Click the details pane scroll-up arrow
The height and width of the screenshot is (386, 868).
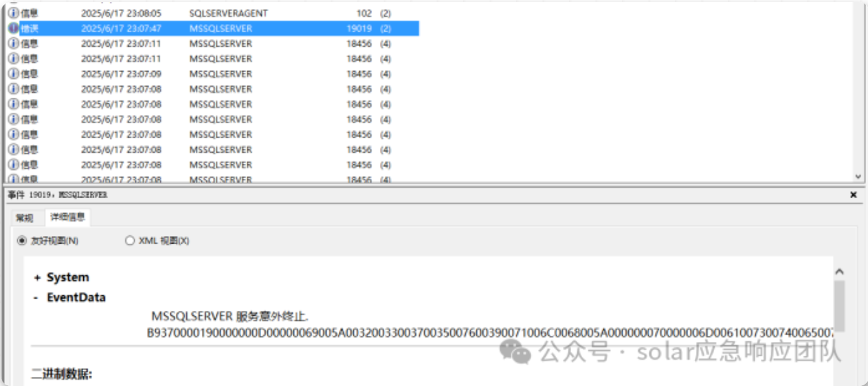[839, 272]
